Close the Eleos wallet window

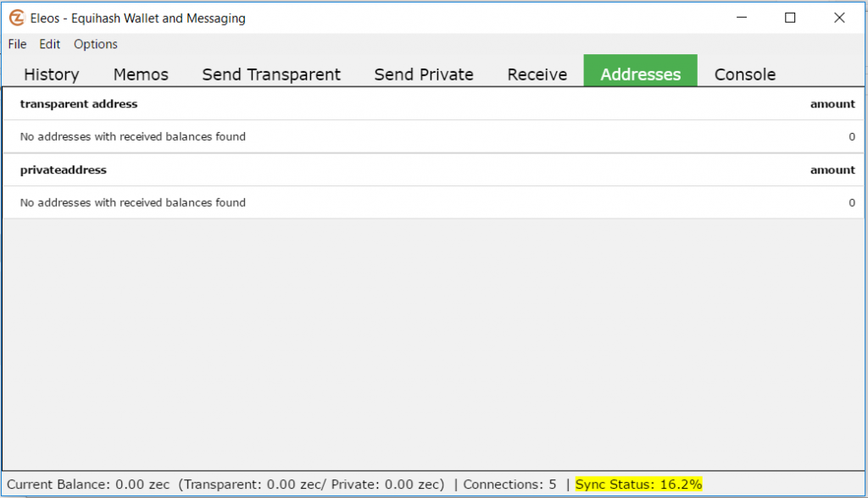(839, 18)
